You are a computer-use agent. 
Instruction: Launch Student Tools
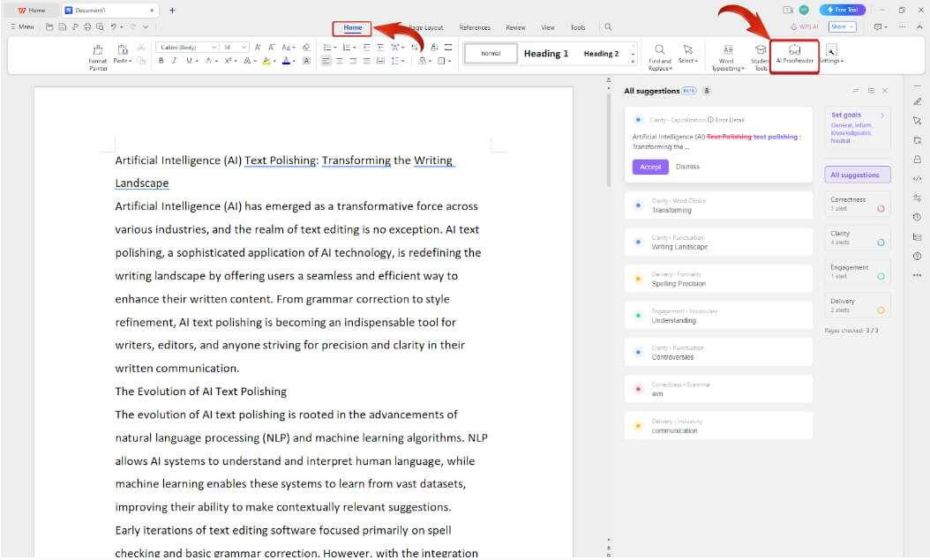click(x=760, y=55)
